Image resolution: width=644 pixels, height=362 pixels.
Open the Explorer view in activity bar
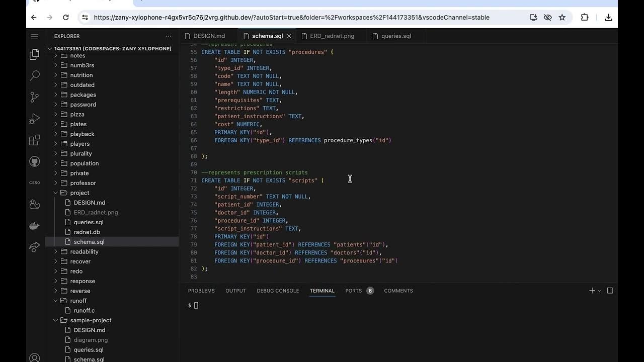(35, 54)
